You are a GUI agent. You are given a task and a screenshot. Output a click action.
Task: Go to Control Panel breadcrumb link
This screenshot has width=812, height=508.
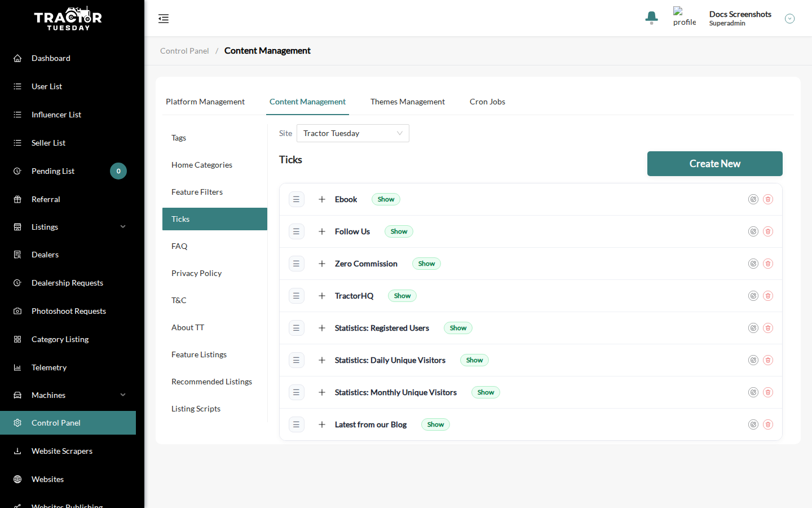(x=184, y=51)
